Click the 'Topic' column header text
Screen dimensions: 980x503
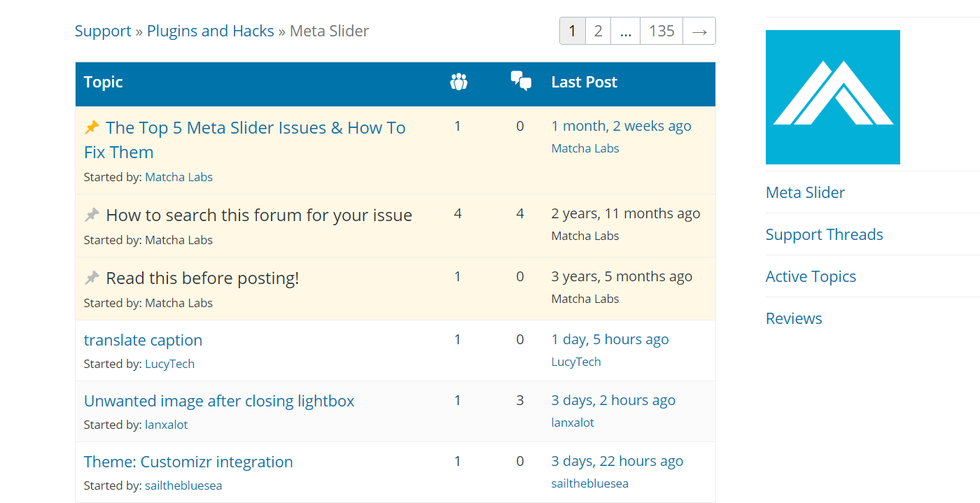pyautogui.click(x=104, y=82)
